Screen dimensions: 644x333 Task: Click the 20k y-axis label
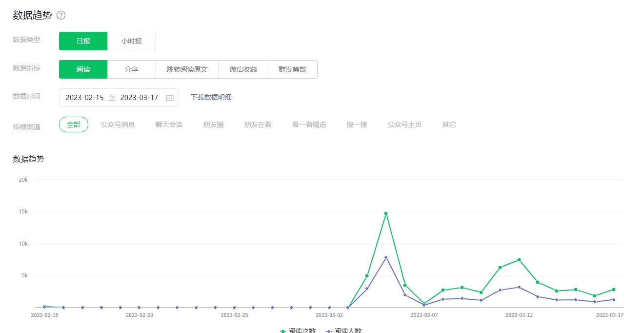[x=23, y=180]
